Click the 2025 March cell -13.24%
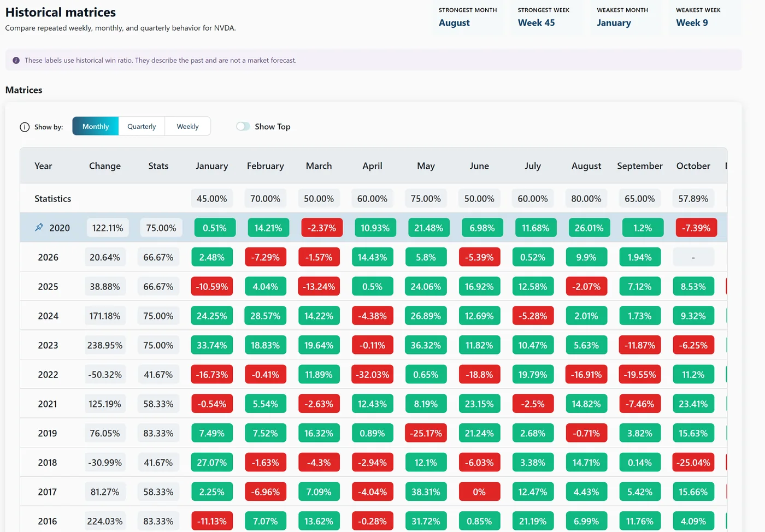Screen dimensions: 765x532 [x=319, y=287]
